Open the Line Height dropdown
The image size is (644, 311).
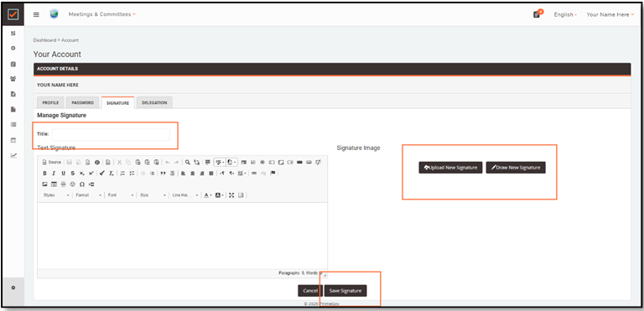(185, 195)
